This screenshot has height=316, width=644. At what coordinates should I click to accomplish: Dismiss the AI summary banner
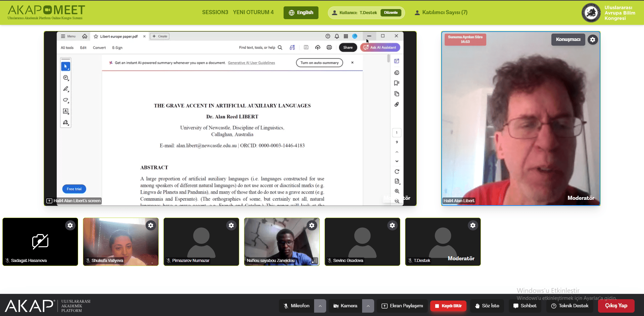coord(352,62)
